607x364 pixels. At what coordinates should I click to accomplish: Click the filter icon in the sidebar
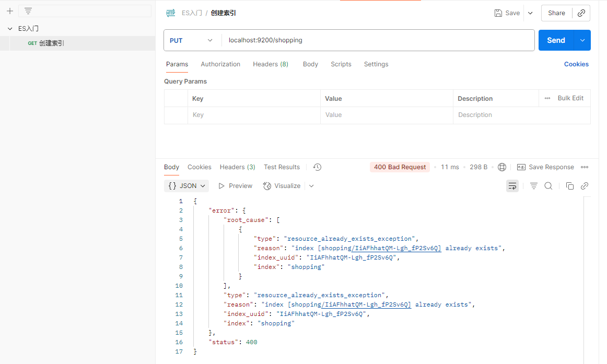(28, 11)
